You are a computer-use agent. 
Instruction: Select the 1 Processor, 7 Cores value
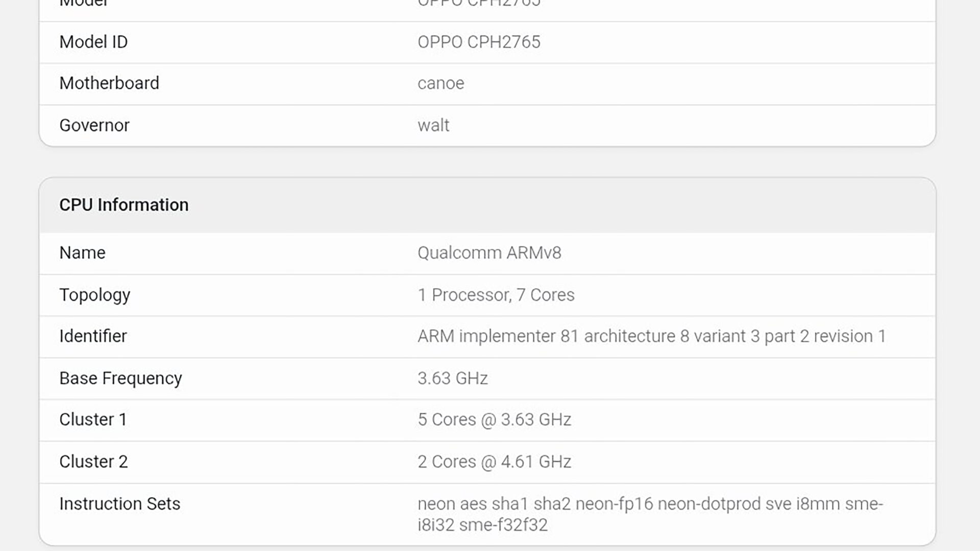coord(496,295)
